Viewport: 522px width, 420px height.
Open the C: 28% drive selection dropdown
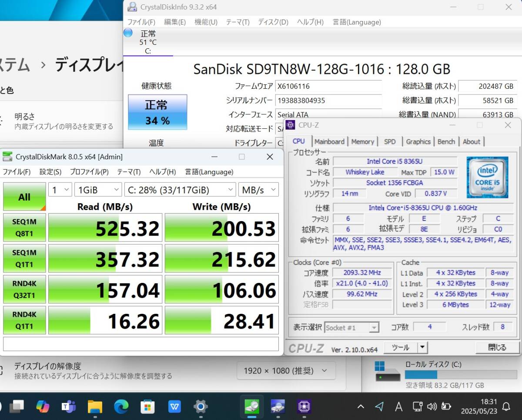(180, 190)
